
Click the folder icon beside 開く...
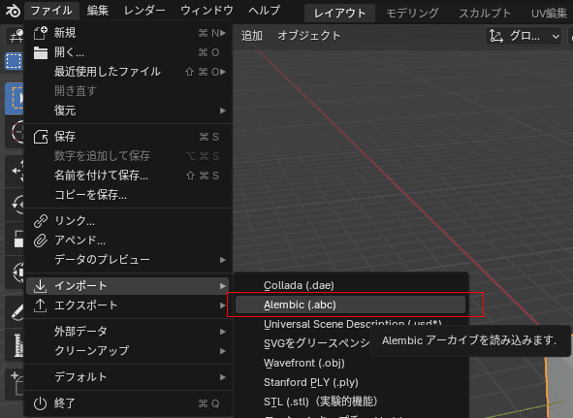click(40, 53)
